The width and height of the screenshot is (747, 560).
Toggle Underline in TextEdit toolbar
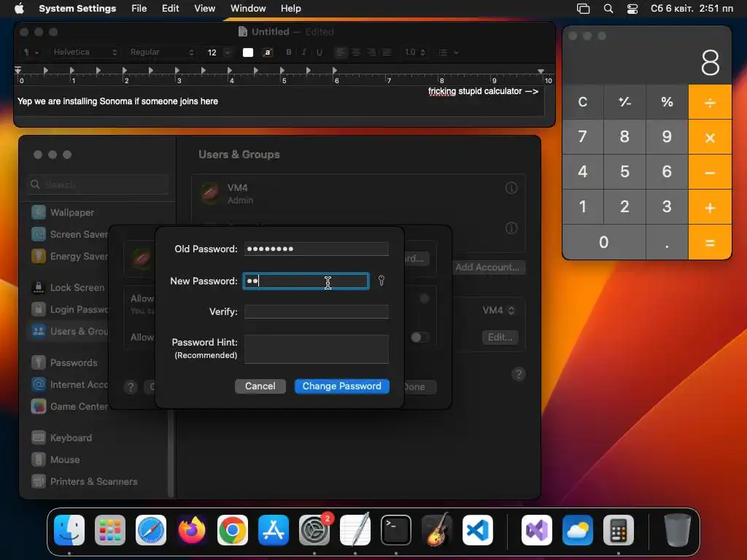click(320, 52)
